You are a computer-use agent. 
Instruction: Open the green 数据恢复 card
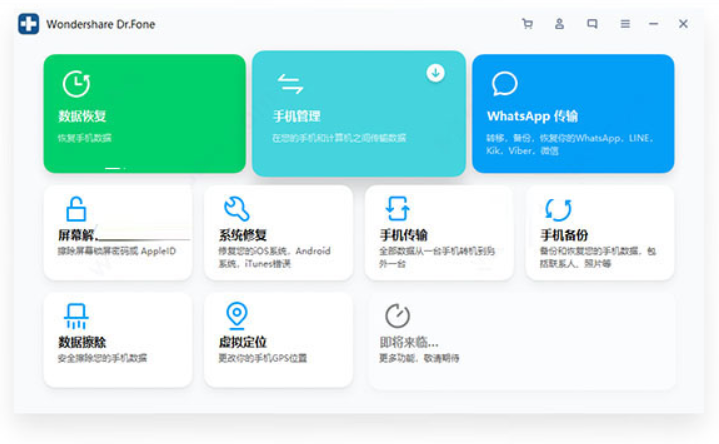[144, 113]
